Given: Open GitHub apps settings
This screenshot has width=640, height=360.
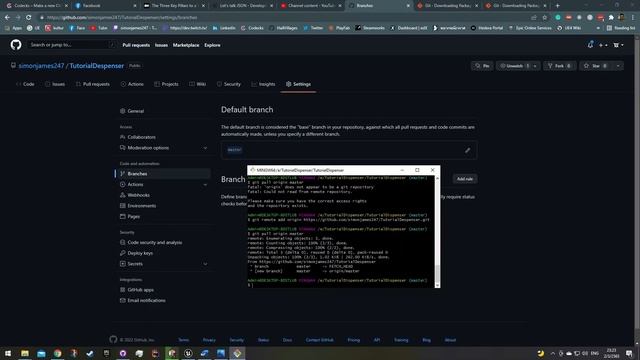Looking at the screenshot, I should (x=140, y=290).
